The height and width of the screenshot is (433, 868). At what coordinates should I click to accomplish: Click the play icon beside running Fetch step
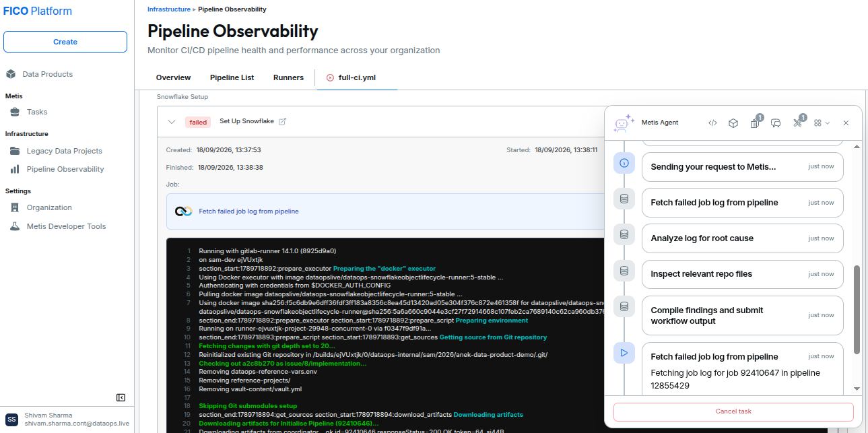pos(624,352)
